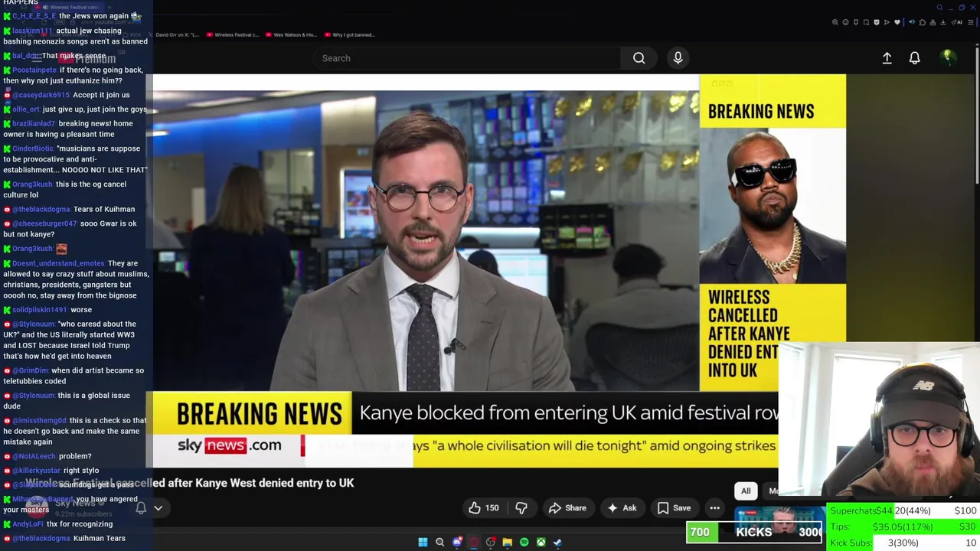The height and width of the screenshot is (551, 980).
Task: Open the recommended video thumbnail
Action: (x=779, y=523)
